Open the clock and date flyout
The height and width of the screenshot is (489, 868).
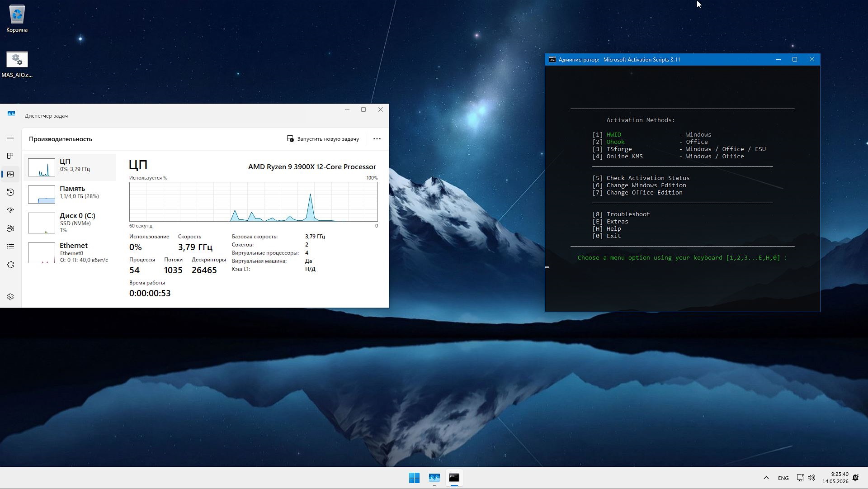[835, 478]
